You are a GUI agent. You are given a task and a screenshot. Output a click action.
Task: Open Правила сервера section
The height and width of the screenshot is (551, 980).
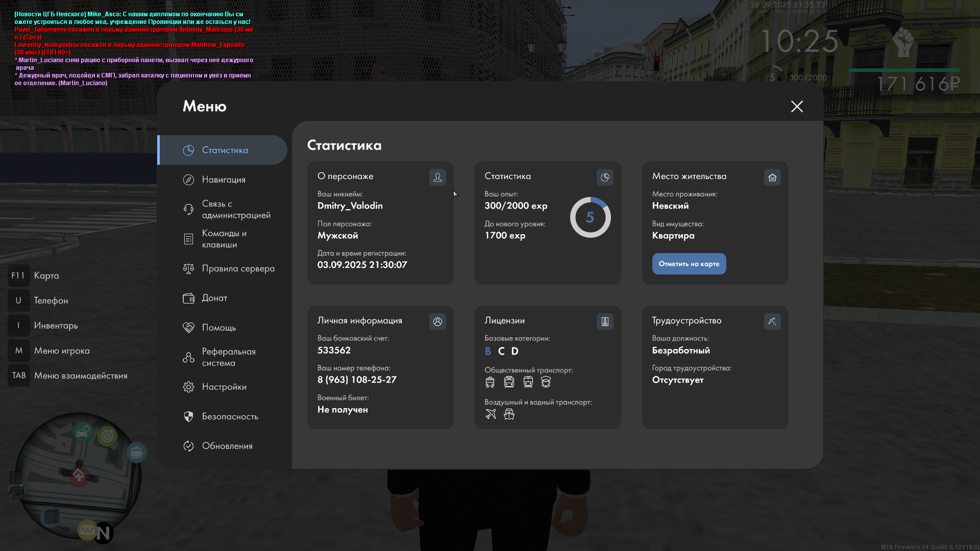tap(238, 268)
